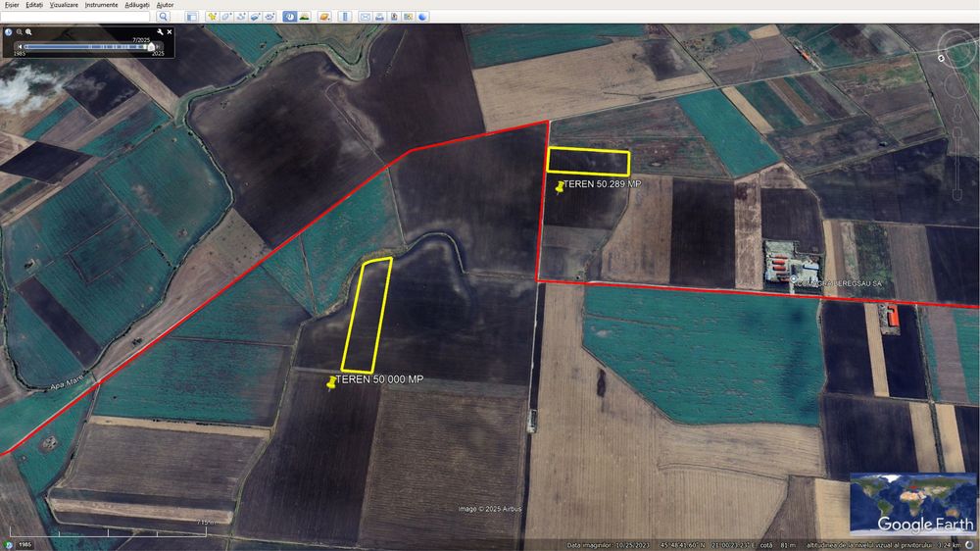Select the ruler measuring tool
The image size is (980, 551).
pos(345,17)
